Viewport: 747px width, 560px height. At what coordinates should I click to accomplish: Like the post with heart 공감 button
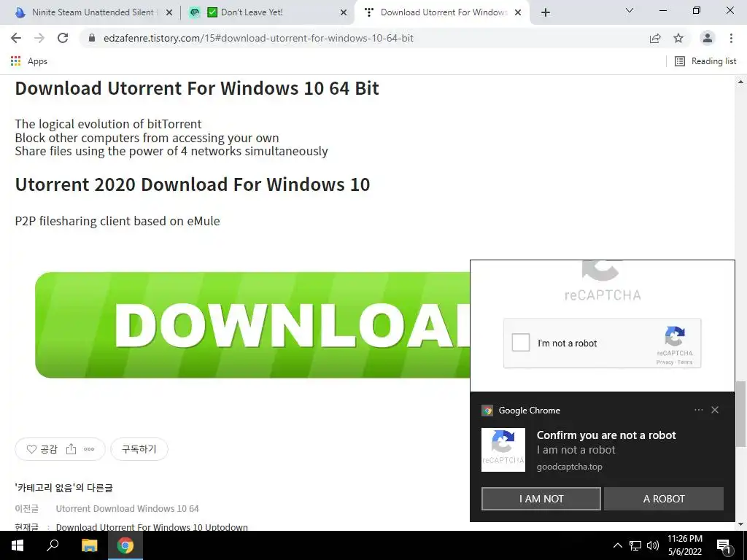coord(42,449)
